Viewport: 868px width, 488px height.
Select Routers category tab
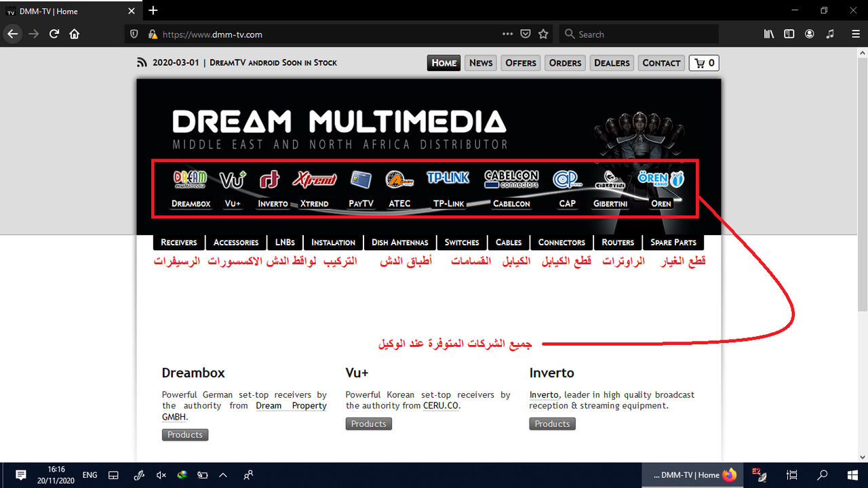[618, 243]
